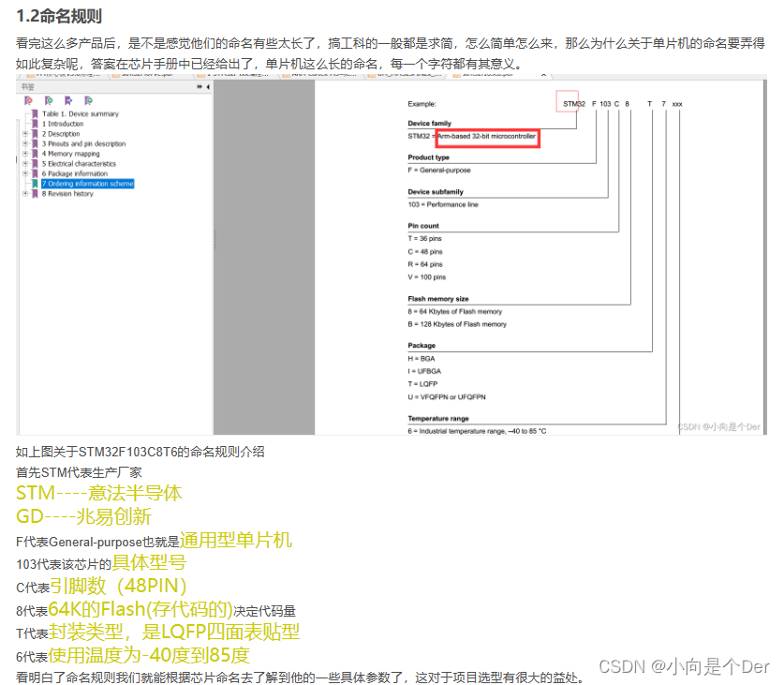Jump to '4 Memory mapping' bookmark label
Viewport: 784px width, 685px height.
click(70, 154)
